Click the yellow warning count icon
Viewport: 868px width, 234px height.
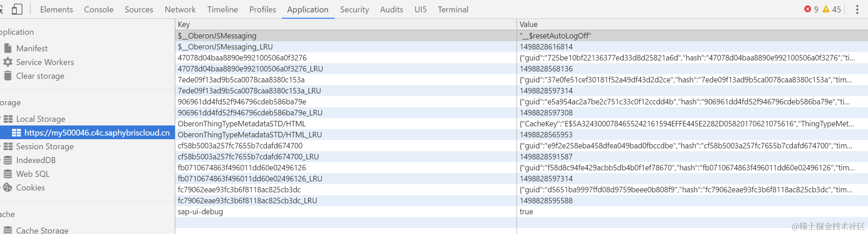pyautogui.click(x=826, y=9)
